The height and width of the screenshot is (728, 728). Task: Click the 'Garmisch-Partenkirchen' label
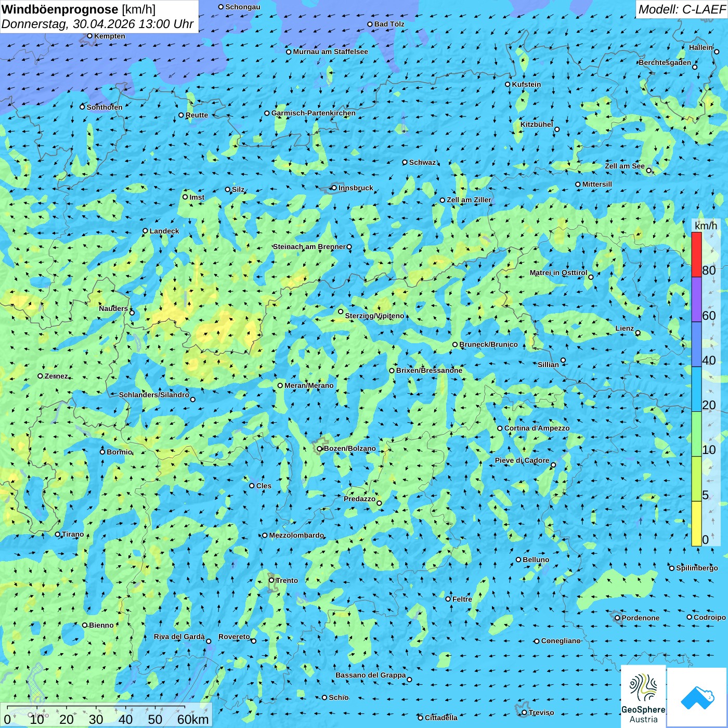click(x=314, y=113)
